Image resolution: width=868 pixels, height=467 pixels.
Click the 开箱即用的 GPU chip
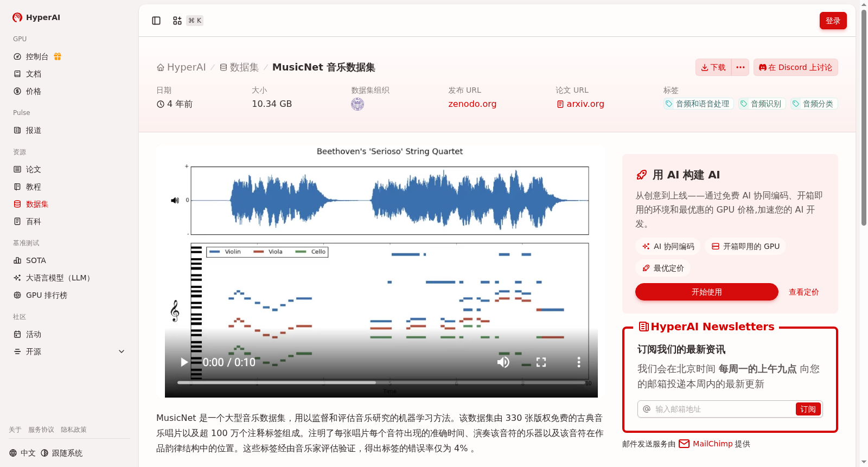[745, 246]
